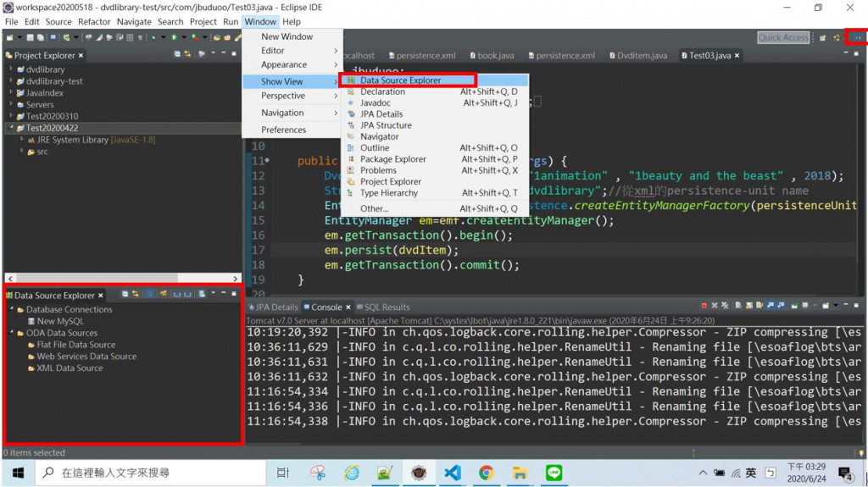Image resolution: width=868 pixels, height=487 pixels.
Task: Collapse Database Connections tree node
Action: (11, 309)
